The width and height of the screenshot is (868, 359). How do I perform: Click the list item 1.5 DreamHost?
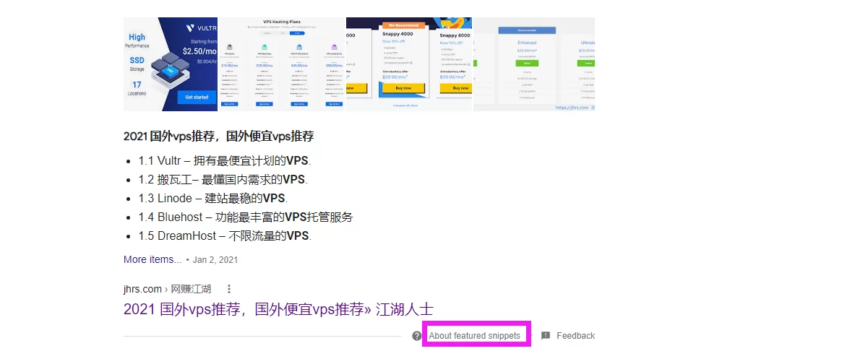pos(224,235)
